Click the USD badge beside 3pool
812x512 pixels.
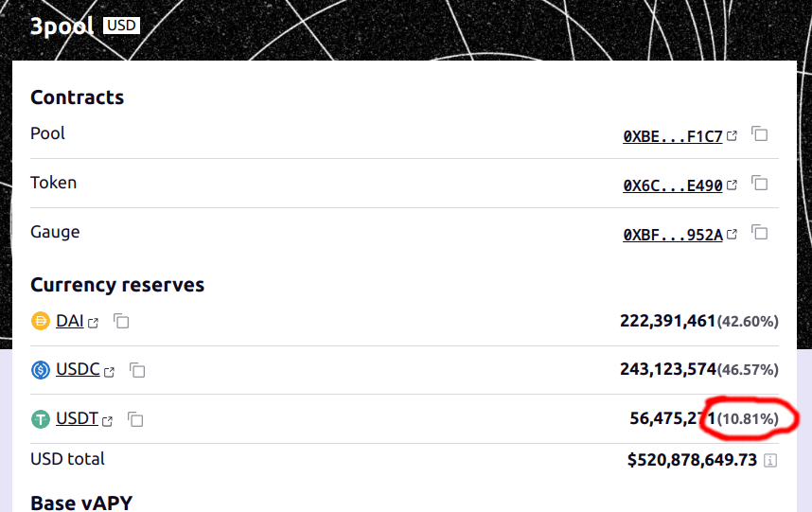point(122,26)
